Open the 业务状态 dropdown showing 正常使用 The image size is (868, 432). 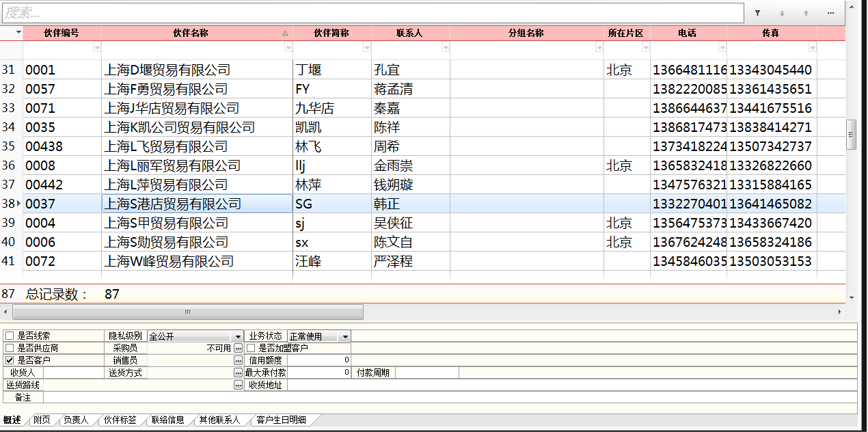(x=319, y=336)
